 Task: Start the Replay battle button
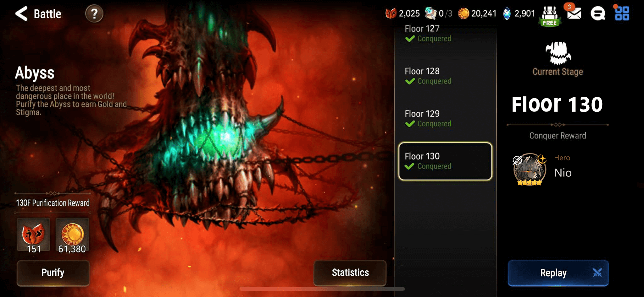click(558, 273)
